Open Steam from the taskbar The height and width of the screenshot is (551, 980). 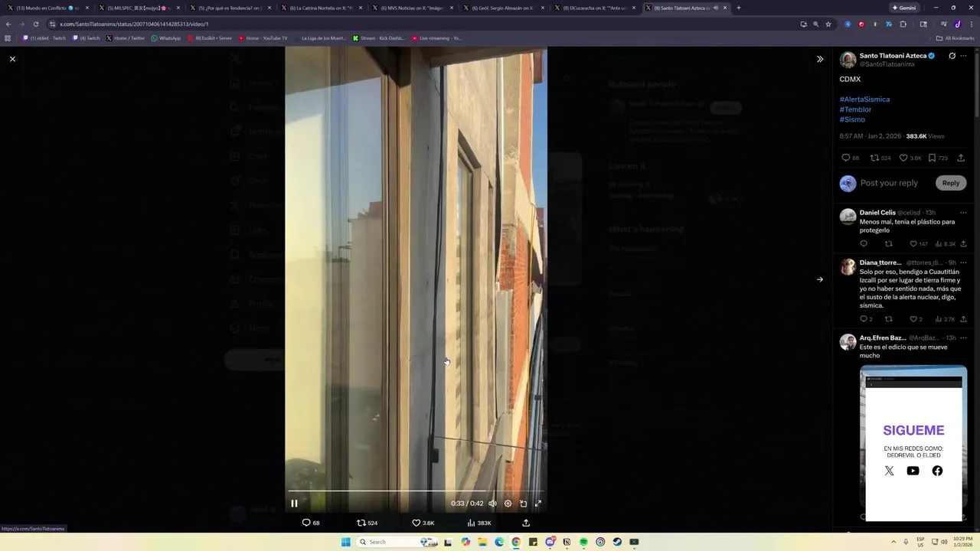pos(617,542)
